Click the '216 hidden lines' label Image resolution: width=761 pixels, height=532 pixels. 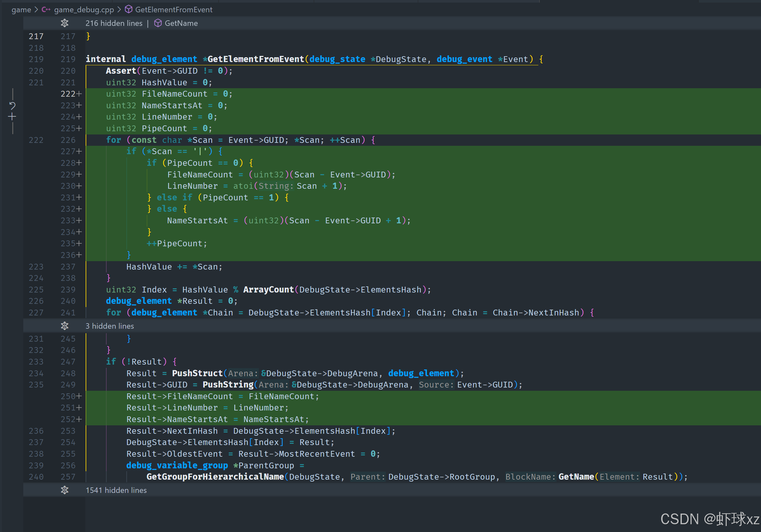click(x=114, y=23)
